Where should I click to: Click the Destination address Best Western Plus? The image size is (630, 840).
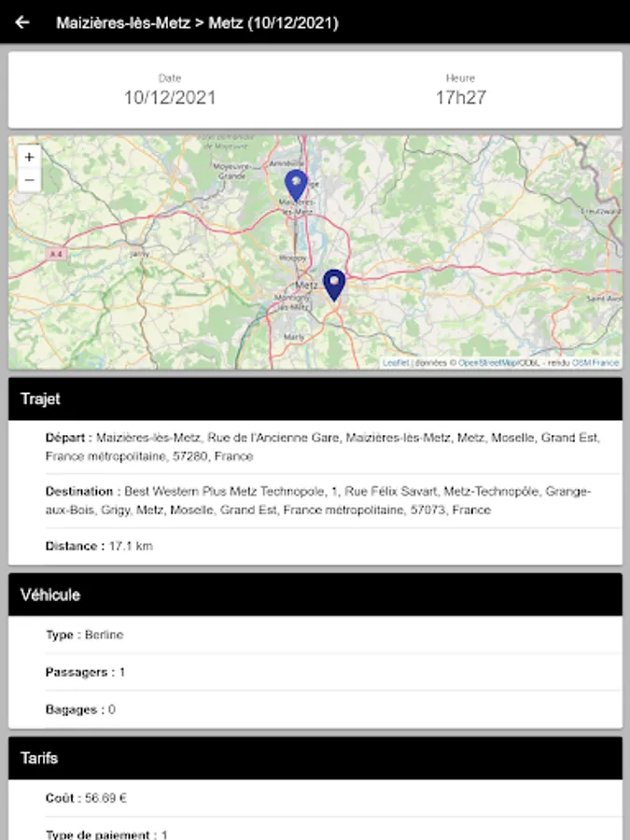318,500
